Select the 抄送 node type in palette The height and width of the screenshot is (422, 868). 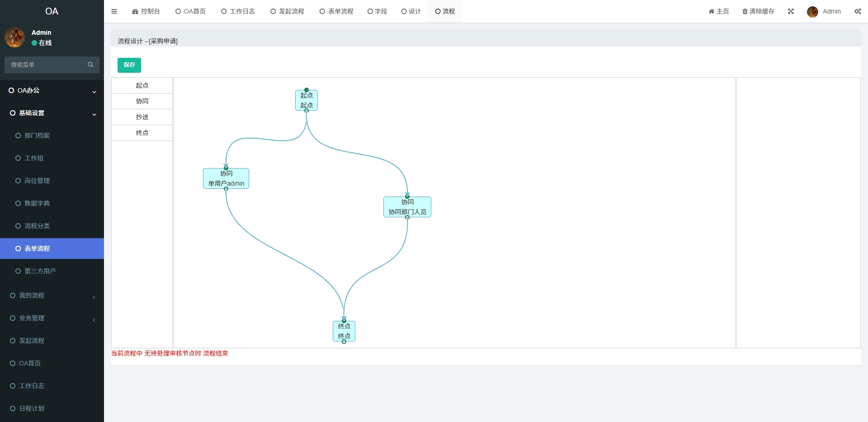click(x=142, y=117)
